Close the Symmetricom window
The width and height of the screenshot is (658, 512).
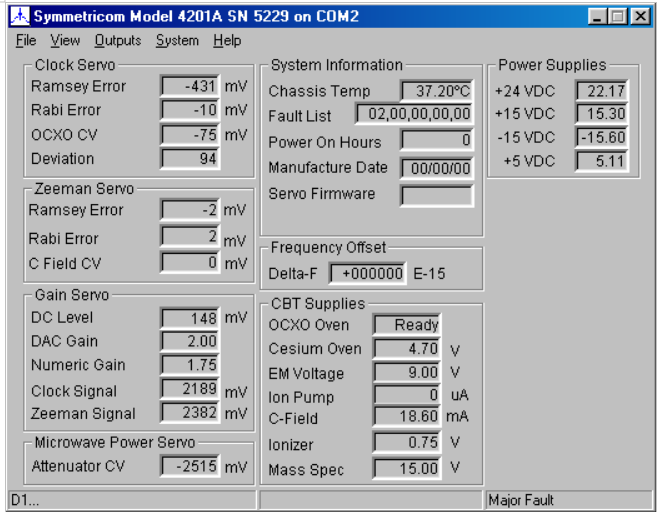[641, 17]
